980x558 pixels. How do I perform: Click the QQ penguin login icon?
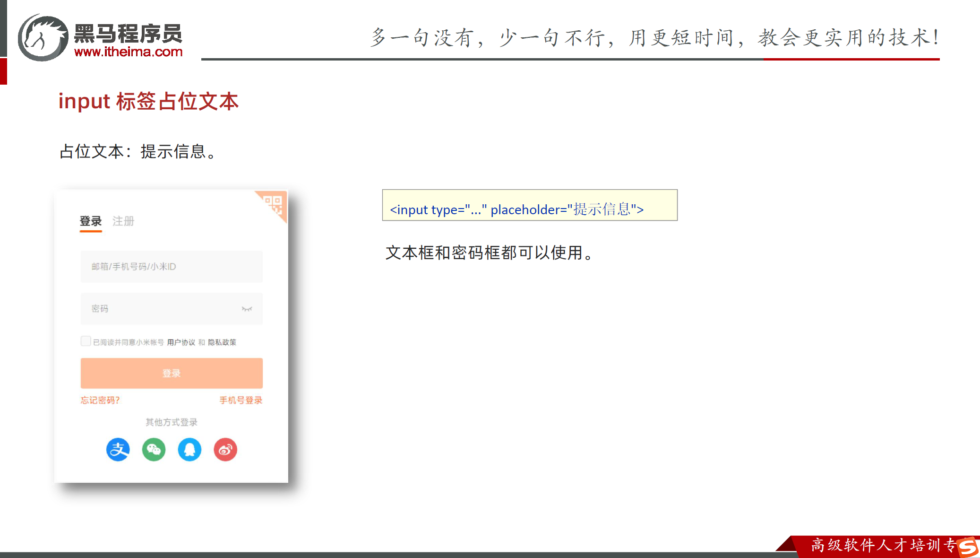click(189, 449)
